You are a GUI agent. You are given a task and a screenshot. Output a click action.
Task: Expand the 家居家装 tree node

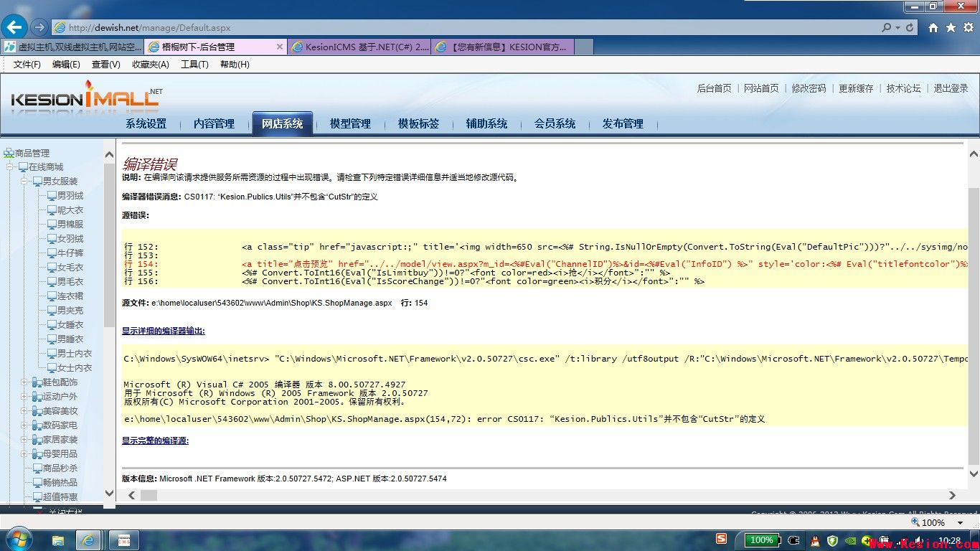tap(24, 440)
